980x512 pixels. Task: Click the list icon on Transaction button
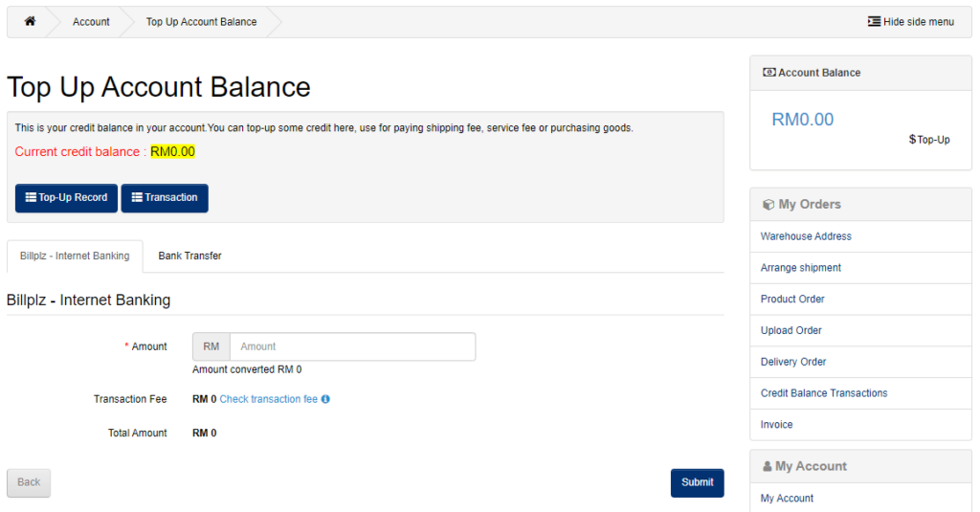click(137, 197)
